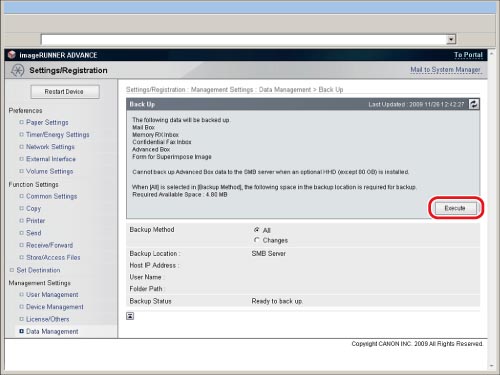Click the Settings/Registration gear icon
This screenshot has height=375, width=500.
pos(17,70)
